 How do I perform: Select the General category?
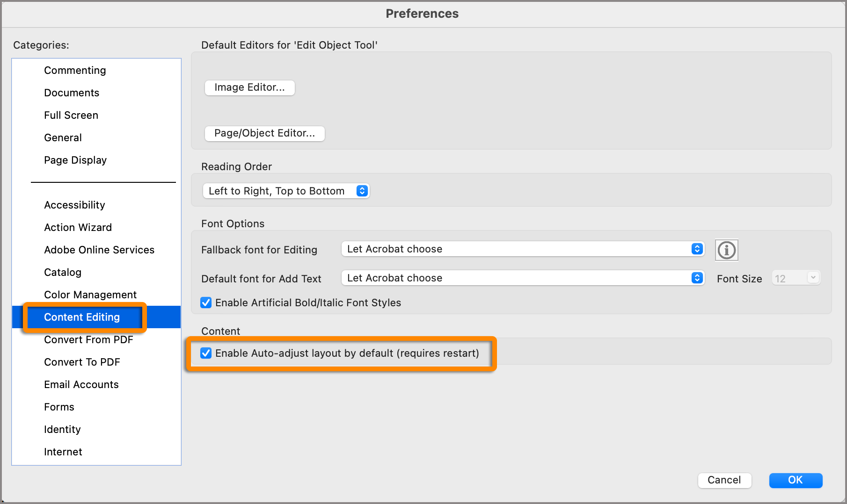point(63,137)
